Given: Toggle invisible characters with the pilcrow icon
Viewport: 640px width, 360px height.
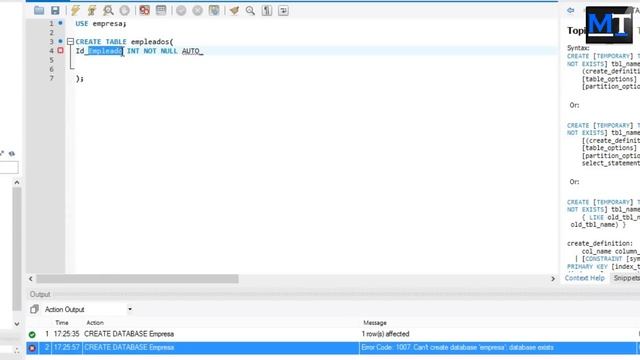Looking at the screenshot, I should pos(267,11).
